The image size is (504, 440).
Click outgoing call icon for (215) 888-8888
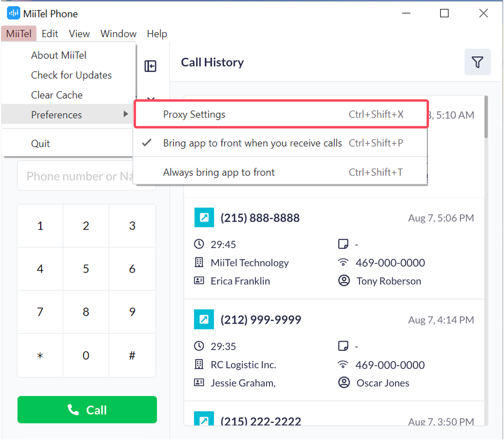(x=204, y=218)
